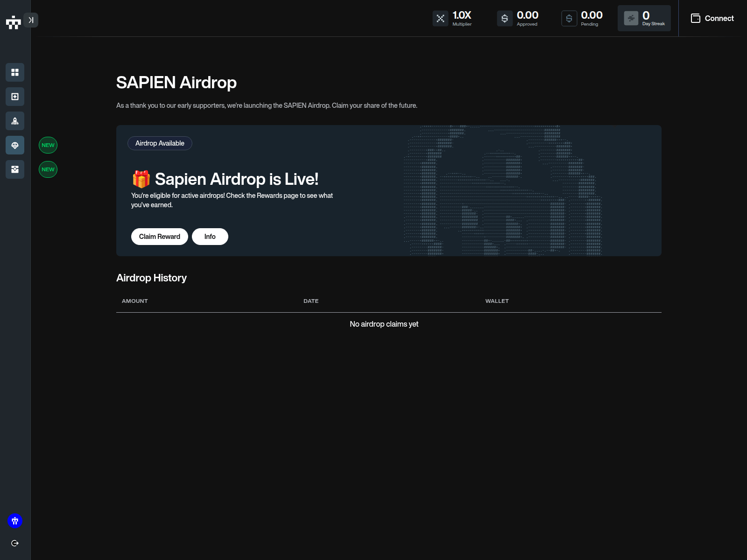Click the Airdrop History heading
This screenshot has height=560, width=747.
tap(151, 278)
